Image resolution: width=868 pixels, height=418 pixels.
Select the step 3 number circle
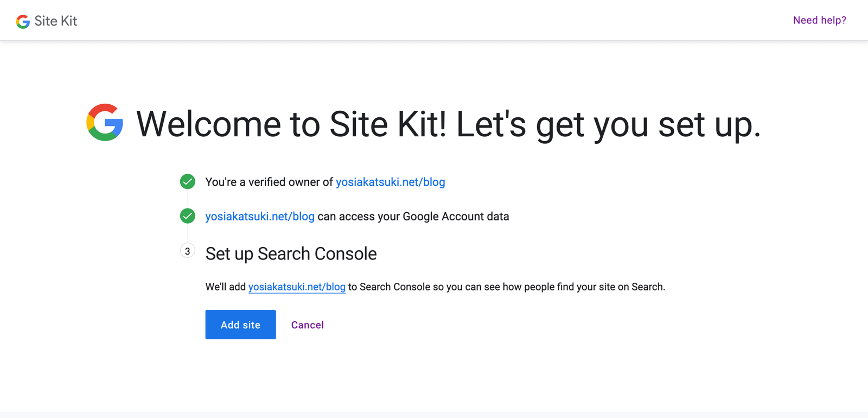tap(188, 251)
